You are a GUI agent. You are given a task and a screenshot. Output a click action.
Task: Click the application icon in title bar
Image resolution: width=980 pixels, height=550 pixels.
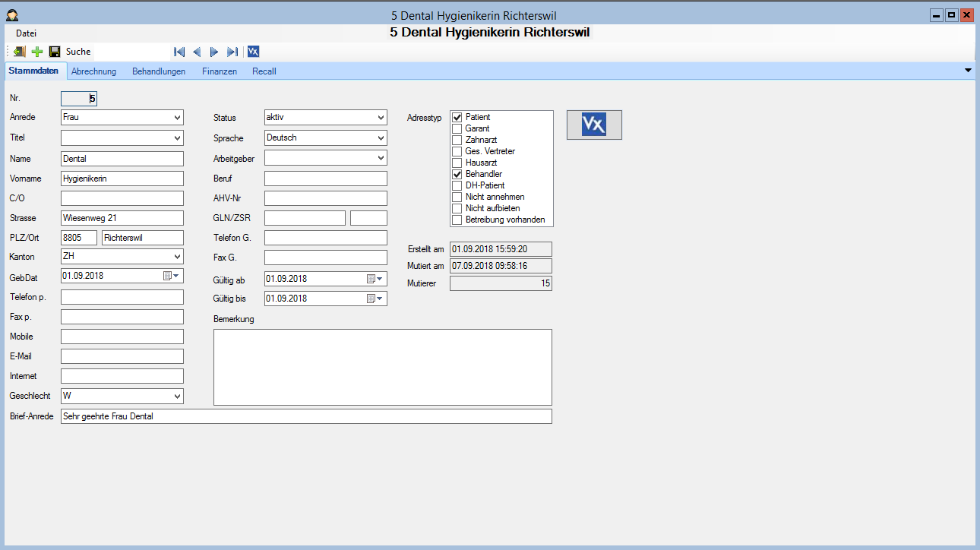[11, 15]
